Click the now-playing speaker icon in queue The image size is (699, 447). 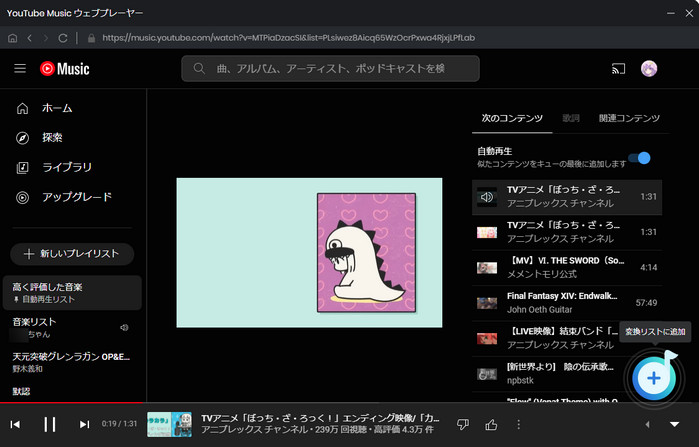click(487, 197)
